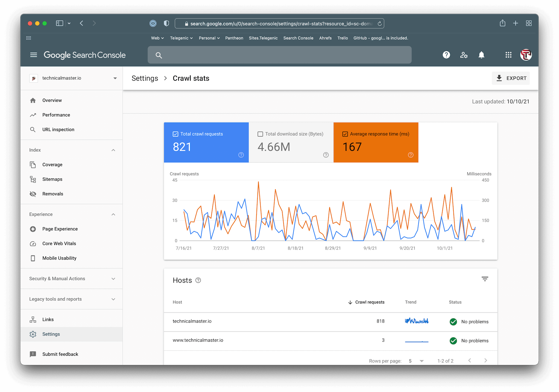The height and width of the screenshot is (392, 559).
Task: Go to the Sitemaps page
Action: coord(52,179)
